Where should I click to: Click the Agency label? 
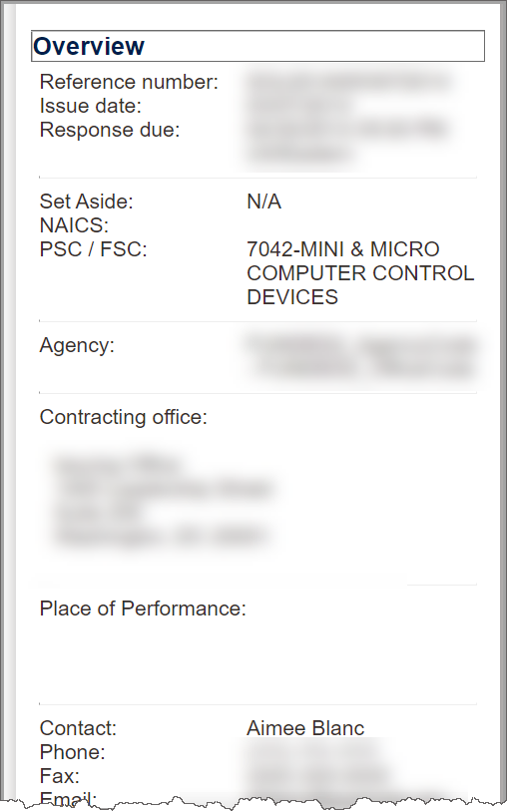click(77, 345)
